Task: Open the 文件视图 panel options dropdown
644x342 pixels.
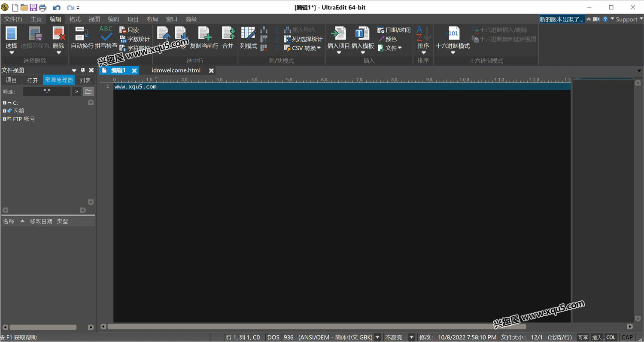Action: tap(74, 70)
